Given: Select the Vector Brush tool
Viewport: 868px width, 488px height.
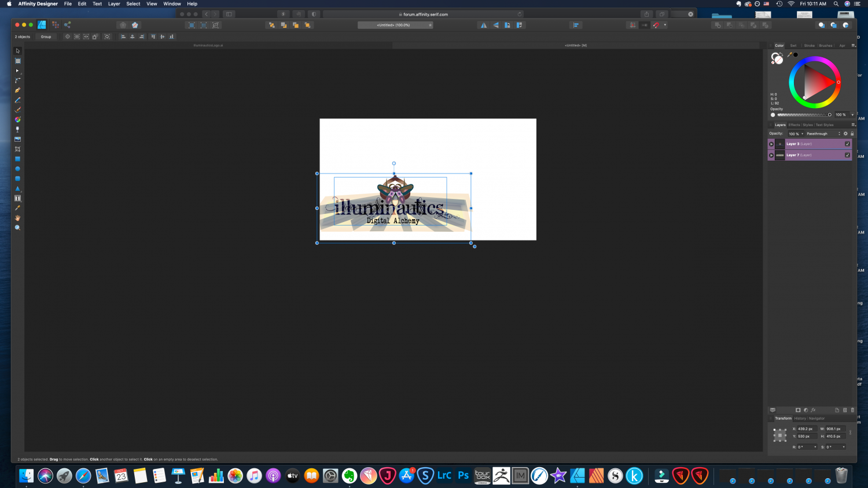Looking at the screenshot, I should click(17, 110).
